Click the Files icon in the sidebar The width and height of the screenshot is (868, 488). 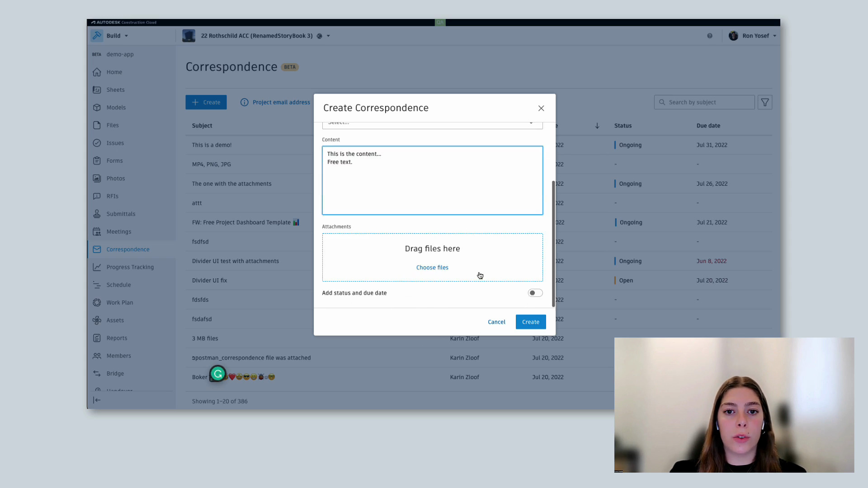pyautogui.click(x=97, y=125)
